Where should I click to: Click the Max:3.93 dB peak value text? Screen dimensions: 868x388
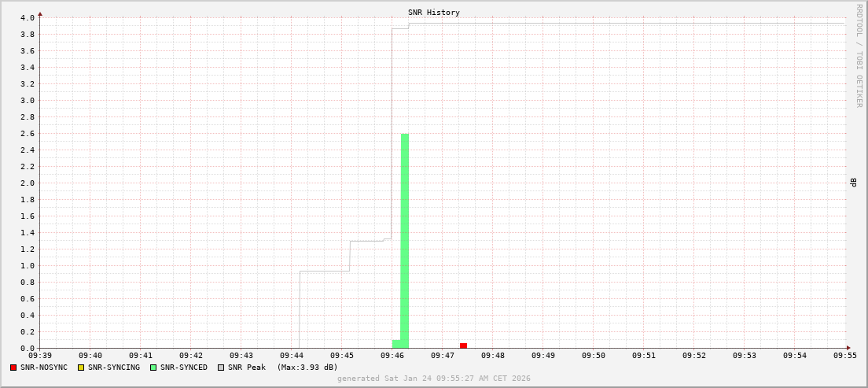(307, 368)
